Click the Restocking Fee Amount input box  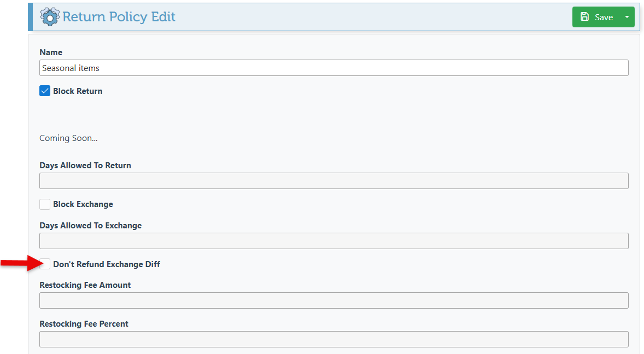(334, 300)
